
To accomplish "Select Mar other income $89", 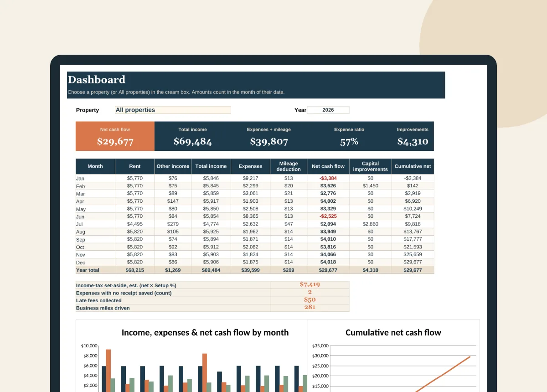I will pos(173,193).
